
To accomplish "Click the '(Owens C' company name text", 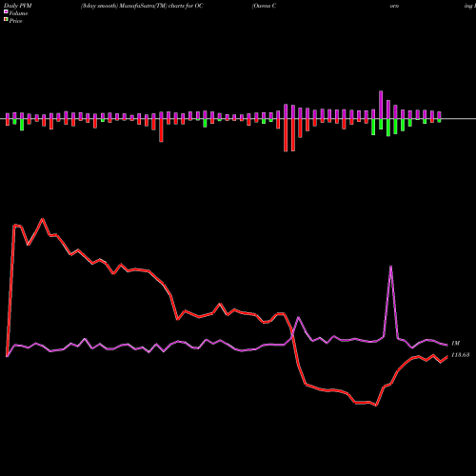I will point(264,6).
